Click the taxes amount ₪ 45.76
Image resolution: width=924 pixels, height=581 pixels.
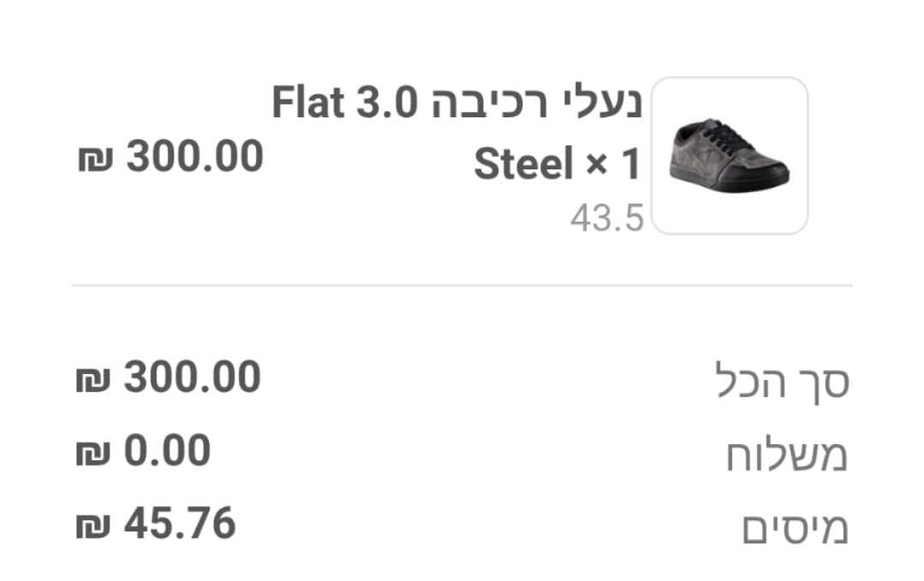(x=157, y=524)
